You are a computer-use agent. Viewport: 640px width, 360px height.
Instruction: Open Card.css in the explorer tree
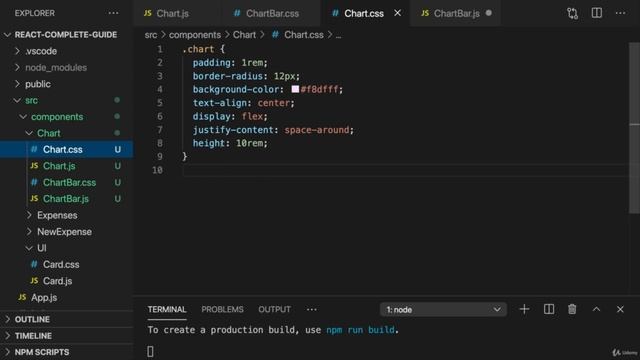66,264
